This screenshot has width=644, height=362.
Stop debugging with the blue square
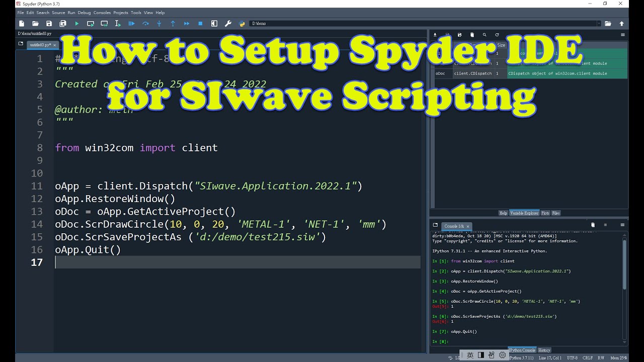200,24
